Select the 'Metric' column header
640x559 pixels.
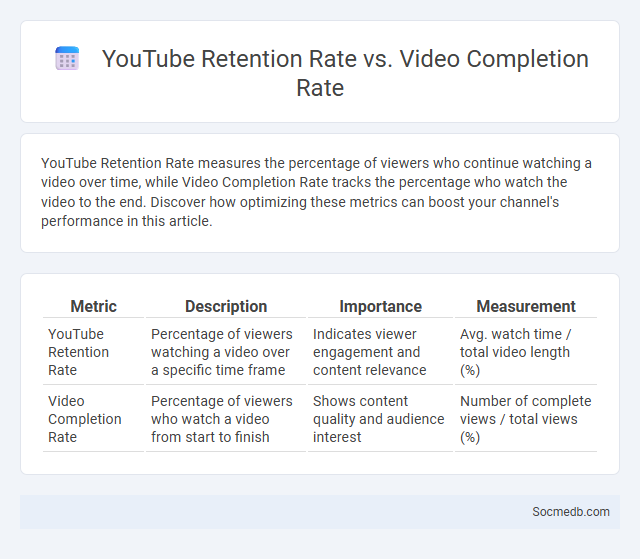pos(93,306)
